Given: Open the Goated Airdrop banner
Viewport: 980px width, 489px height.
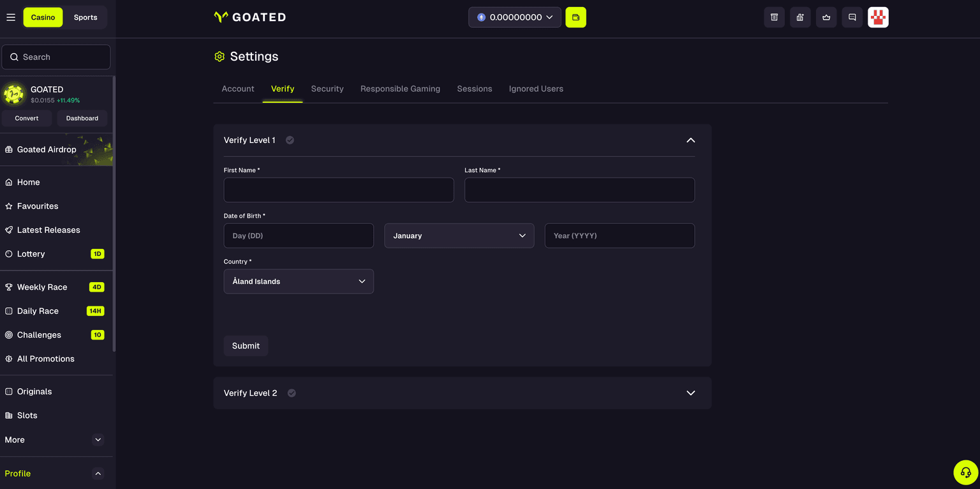Looking at the screenshot, I should tap(56, 149).
